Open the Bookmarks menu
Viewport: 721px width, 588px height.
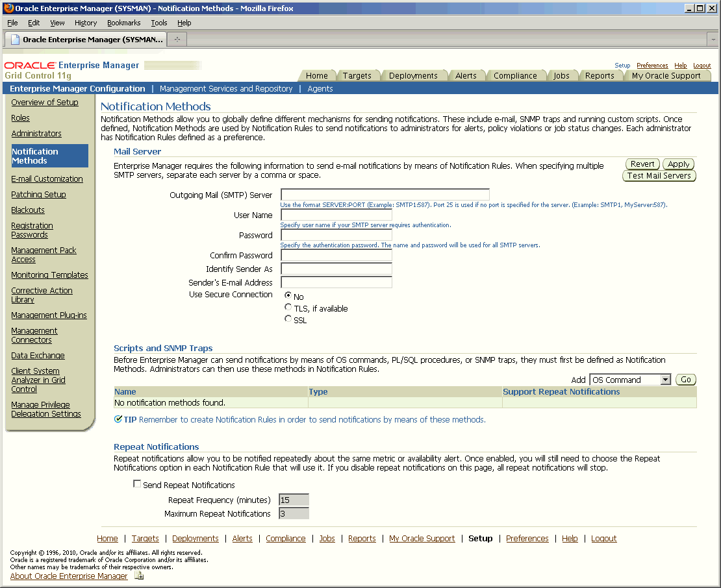click(x=123, y=23)
